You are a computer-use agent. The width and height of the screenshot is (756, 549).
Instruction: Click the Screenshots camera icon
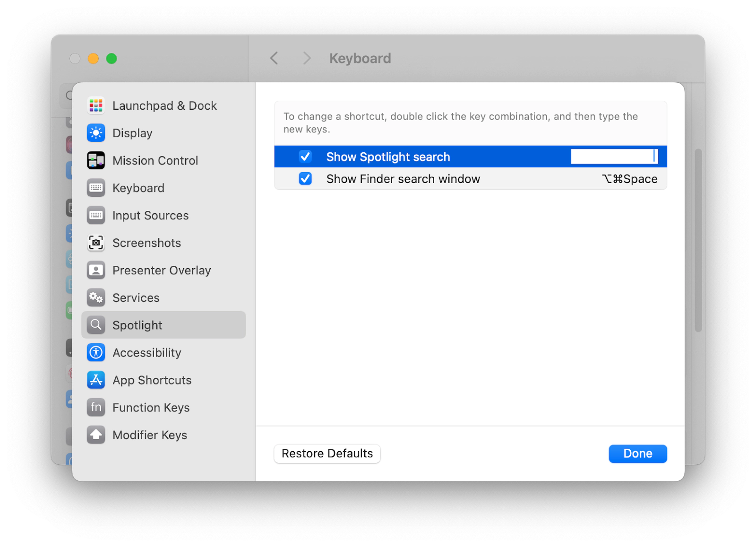coord(95,243)
